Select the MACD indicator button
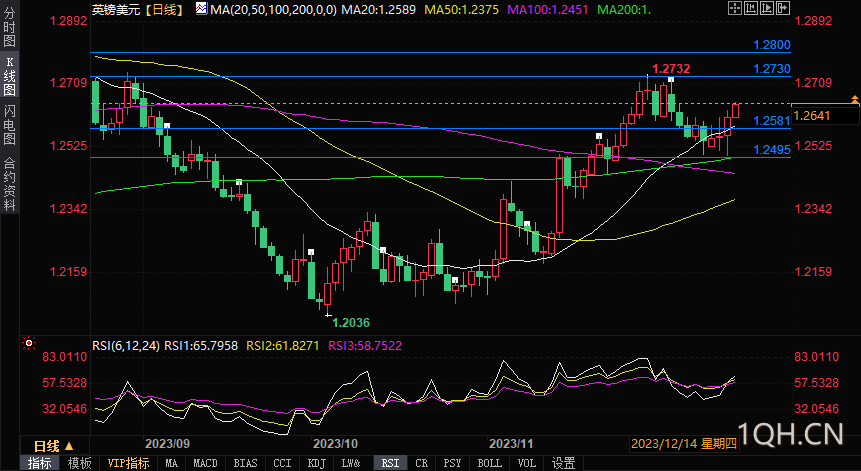Screen dimensions: 861x471 [205, 463]
